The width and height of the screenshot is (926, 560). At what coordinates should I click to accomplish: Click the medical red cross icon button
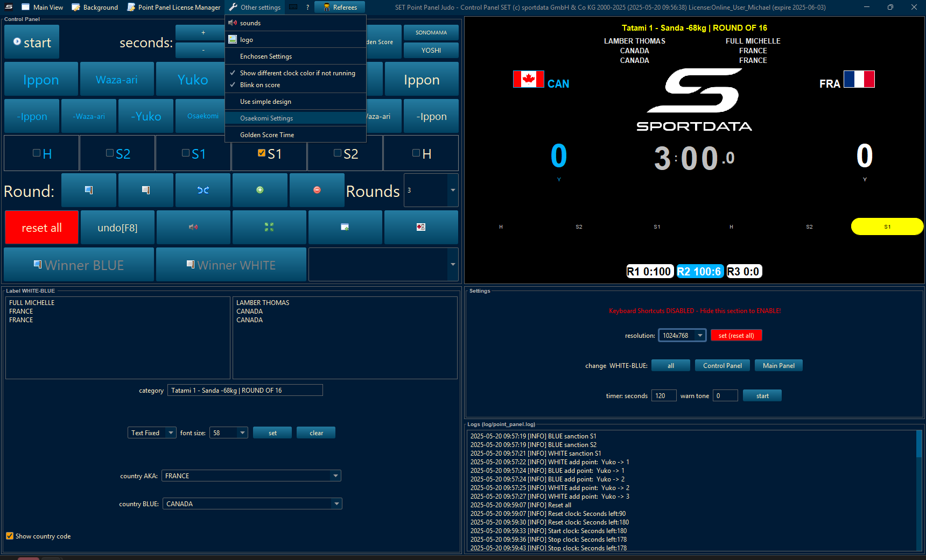421,228
